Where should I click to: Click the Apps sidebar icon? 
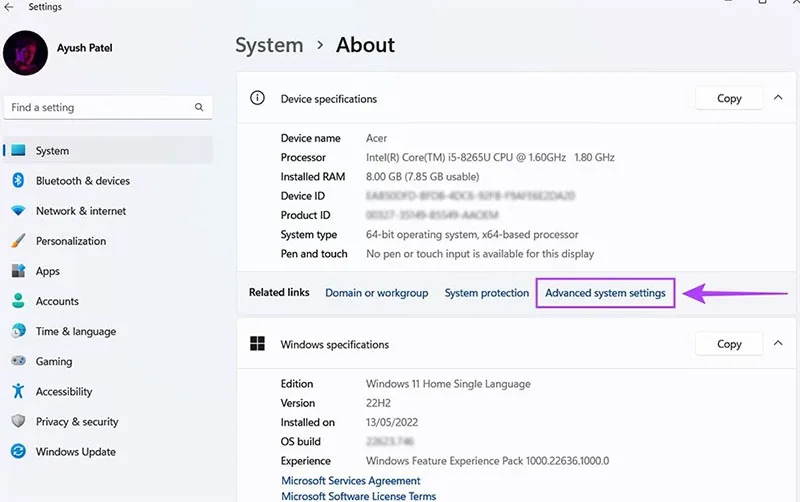[18, 271]
